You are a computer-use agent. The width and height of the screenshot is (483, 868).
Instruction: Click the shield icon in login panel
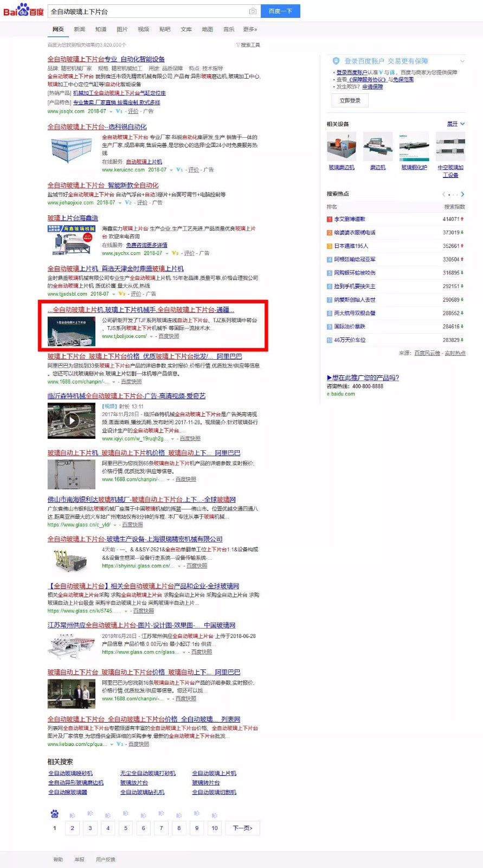click(x=336, y=61)
